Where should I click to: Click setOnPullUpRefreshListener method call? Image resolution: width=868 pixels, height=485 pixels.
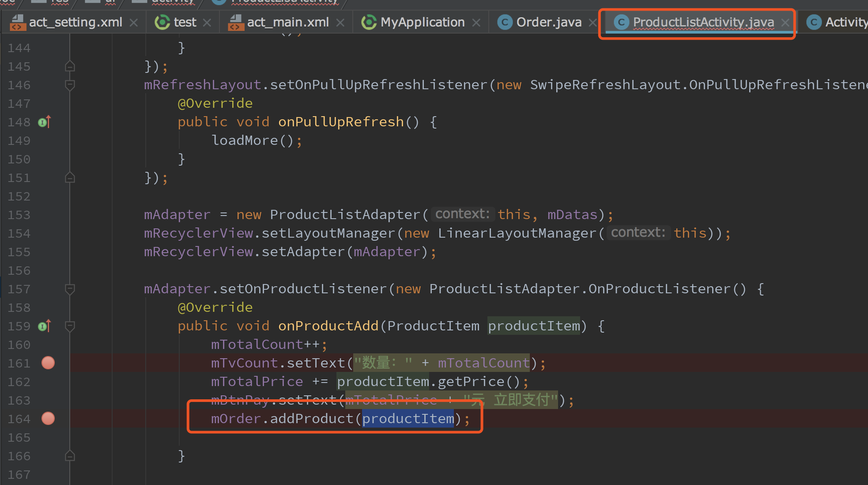coord(378,85)
